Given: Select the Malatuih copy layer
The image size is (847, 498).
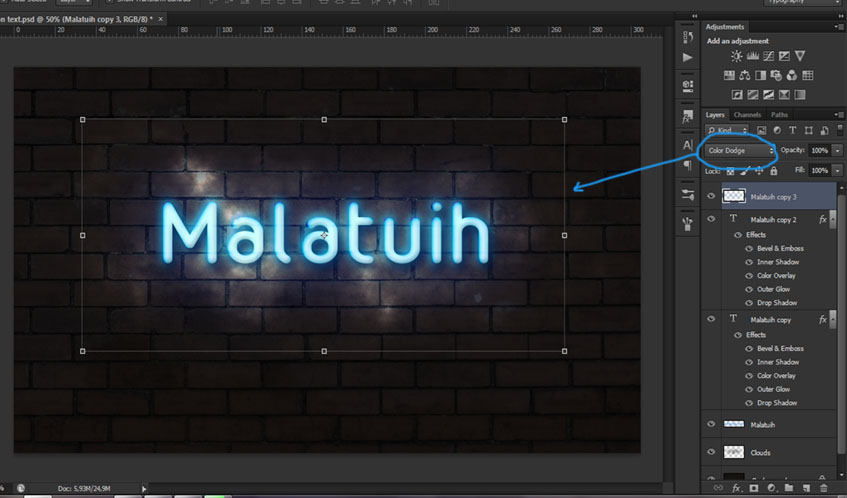Looking at the screenshot, I should tap(771, 320).
